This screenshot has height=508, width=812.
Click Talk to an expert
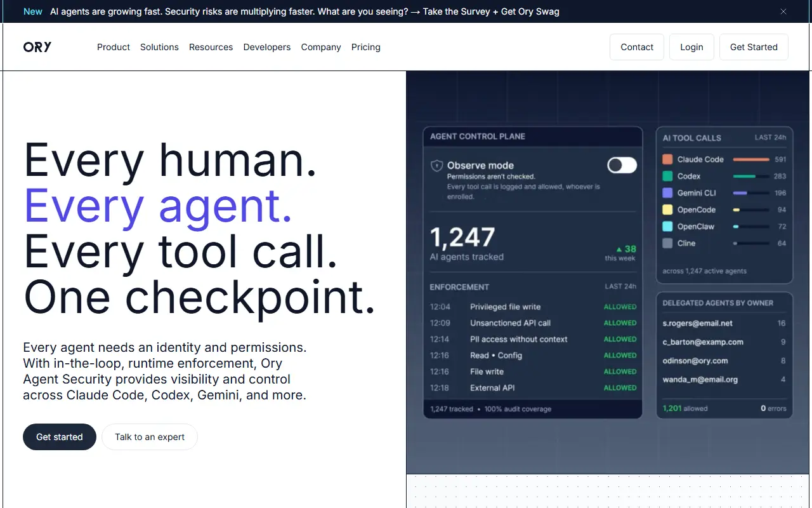pos(150,437)
